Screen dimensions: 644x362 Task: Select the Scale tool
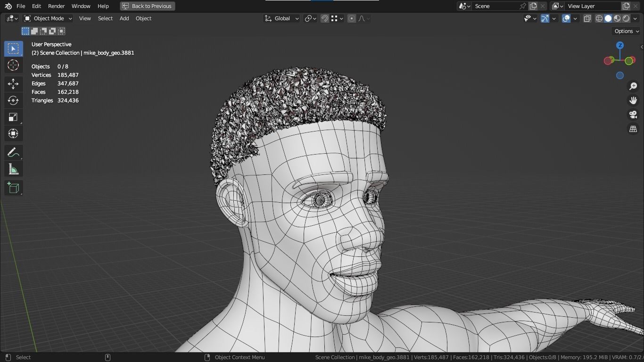coord(13,117)
